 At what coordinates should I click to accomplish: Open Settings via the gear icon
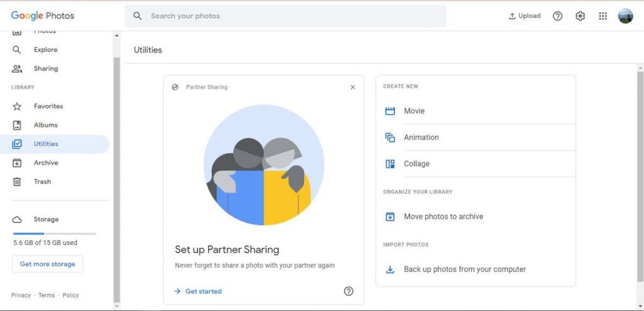tap(580, 16)
